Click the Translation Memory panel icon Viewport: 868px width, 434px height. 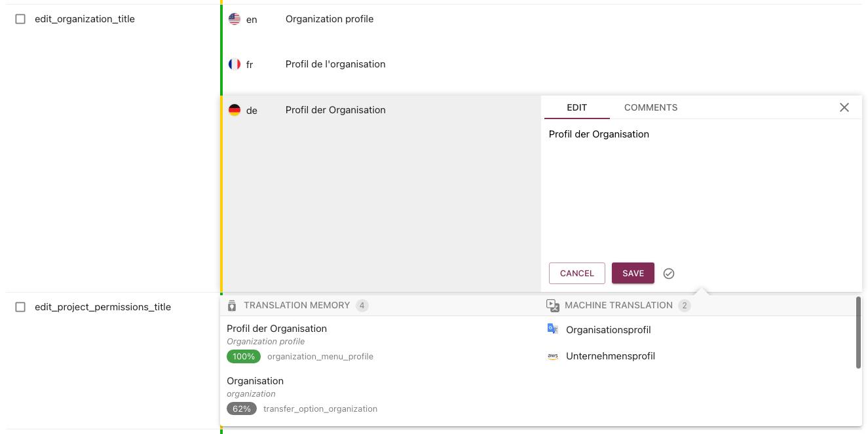click(x=231, y=305)
